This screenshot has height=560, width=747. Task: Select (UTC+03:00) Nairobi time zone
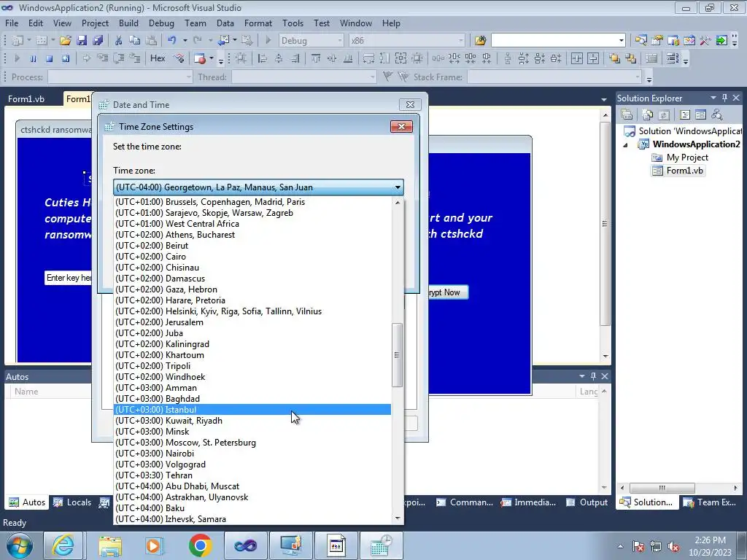tap(252, 454)
